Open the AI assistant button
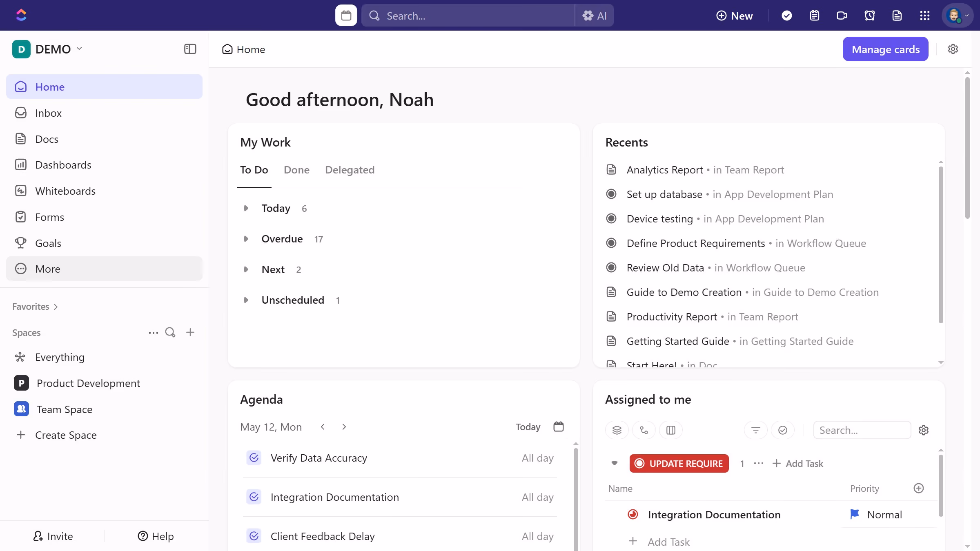Screen dimensions: 980x551 coord(594,16)
